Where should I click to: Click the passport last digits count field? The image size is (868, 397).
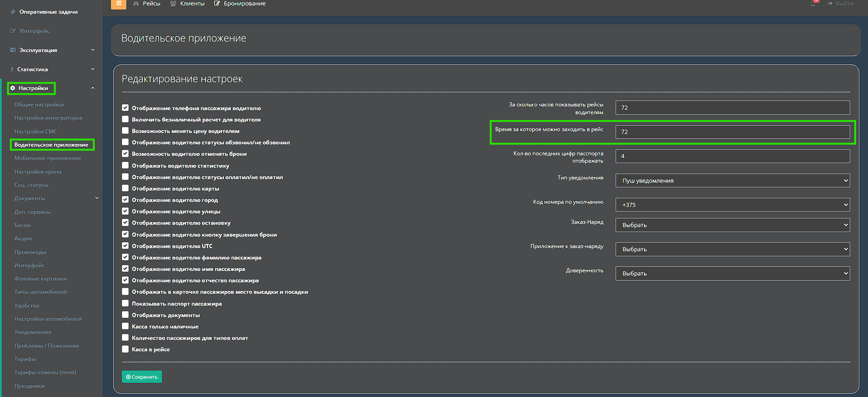point(732,156)
